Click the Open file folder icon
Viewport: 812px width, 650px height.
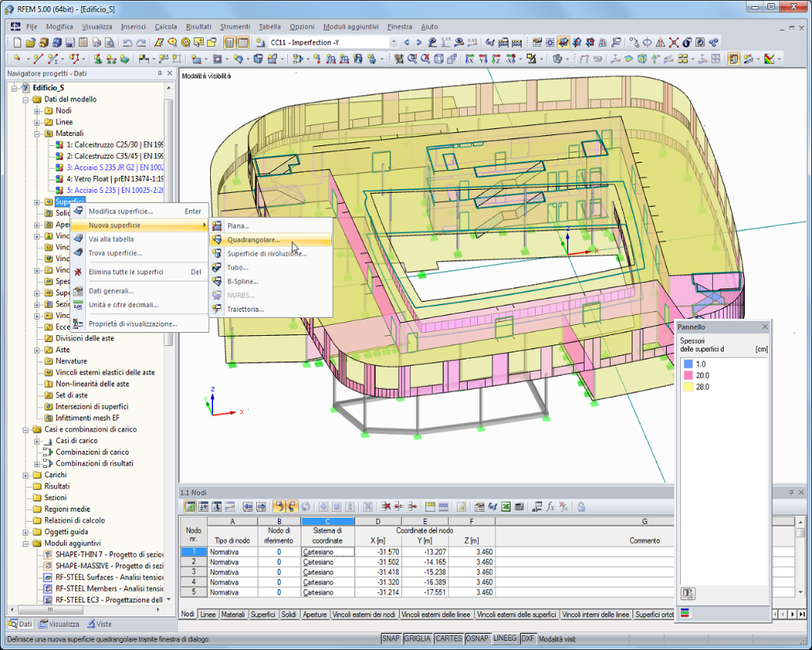30,42
